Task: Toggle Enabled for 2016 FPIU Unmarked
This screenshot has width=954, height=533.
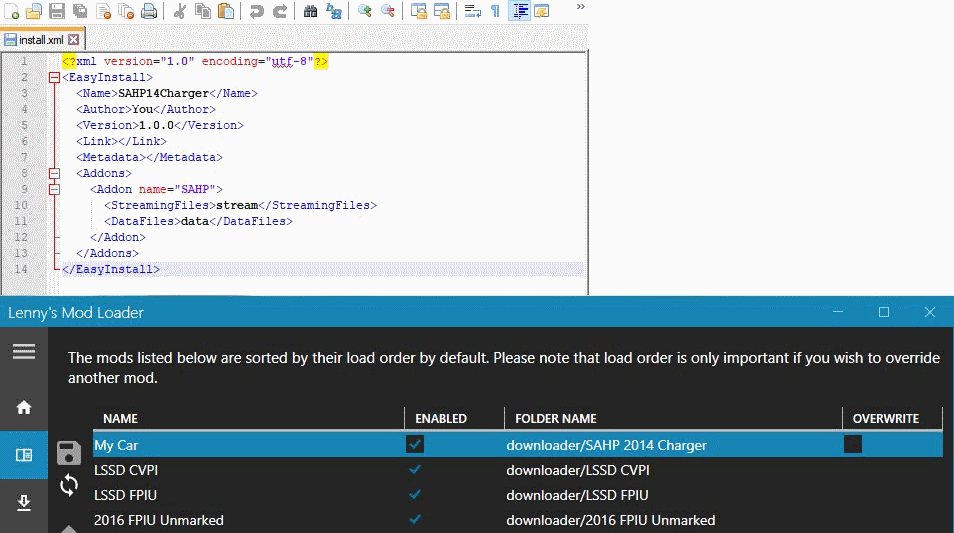Action: click(x=415, y=520)
